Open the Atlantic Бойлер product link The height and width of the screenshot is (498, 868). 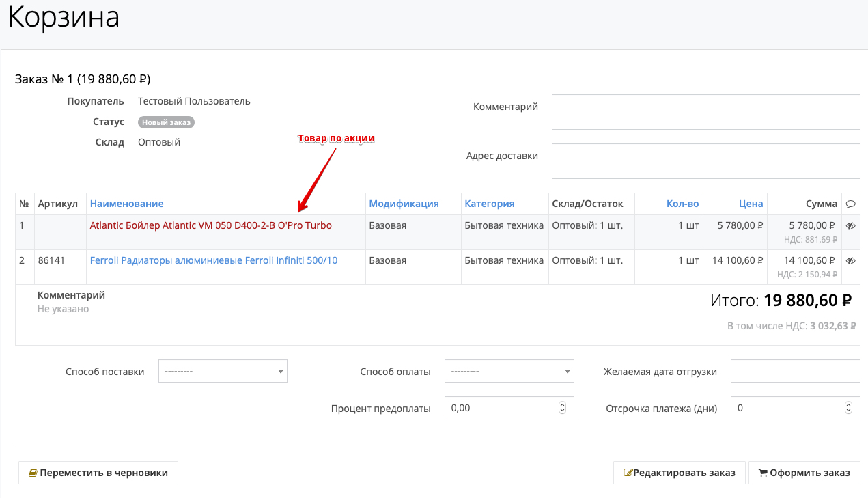pyautogui.click(x=210, y=225)
